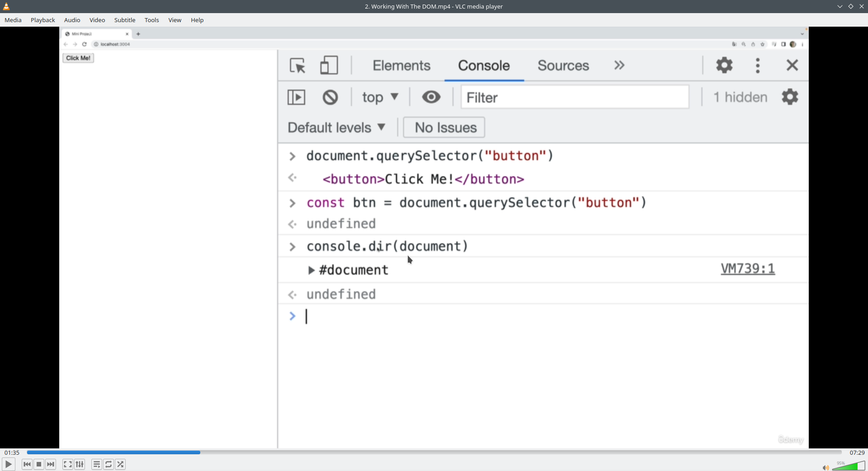
Task: Open the Subtitle menu
Action: [x=125, y=20]
